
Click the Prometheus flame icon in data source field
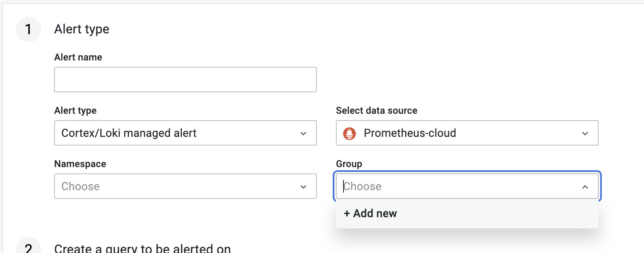tap(349, 134)
